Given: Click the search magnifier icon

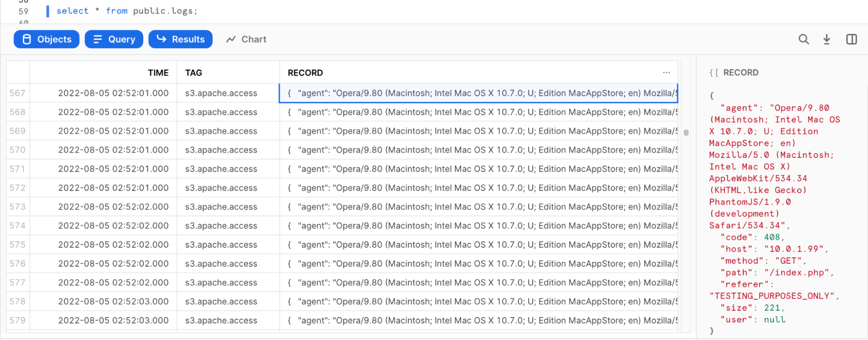Looking at the screenshot, I should point(803,39).
